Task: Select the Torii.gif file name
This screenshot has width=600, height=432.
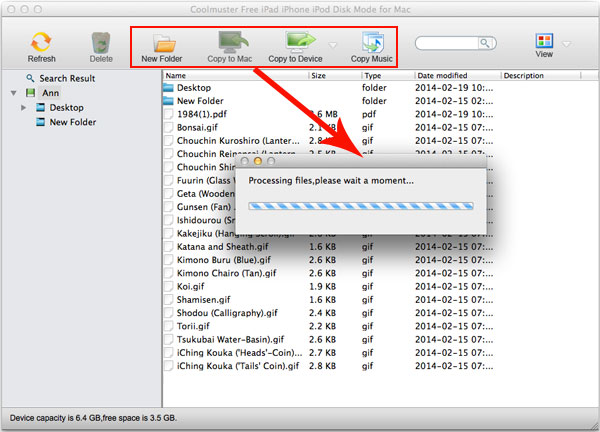Action: pos(193,326)
